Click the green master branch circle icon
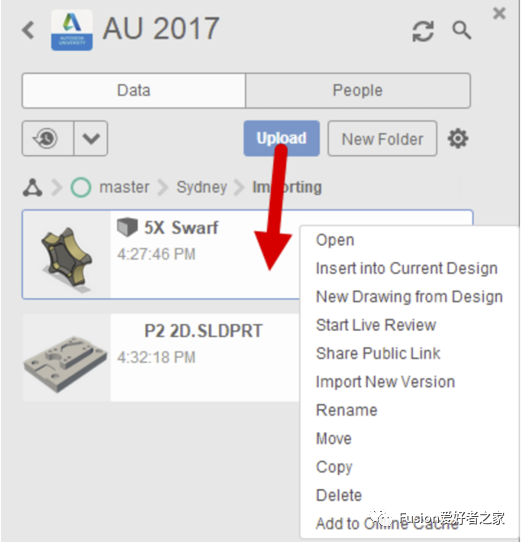521x542 pixels. (x=81, y=187)
